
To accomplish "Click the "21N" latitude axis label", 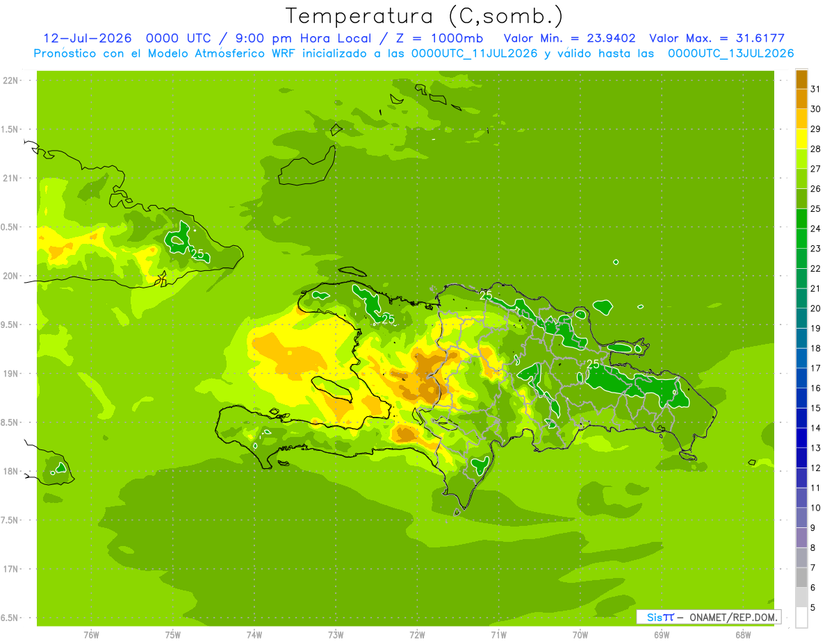I will (12, 178).
